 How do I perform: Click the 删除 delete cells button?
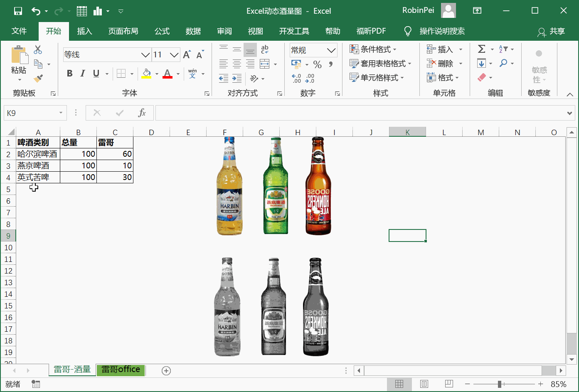[x=444, y=64]
